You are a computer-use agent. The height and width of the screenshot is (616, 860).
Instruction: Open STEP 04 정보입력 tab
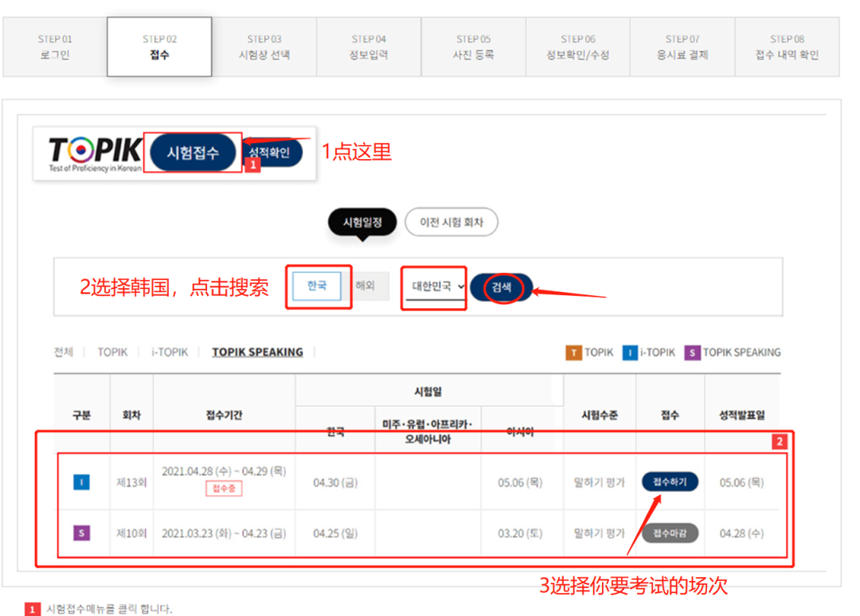click(x=369, y=47)
